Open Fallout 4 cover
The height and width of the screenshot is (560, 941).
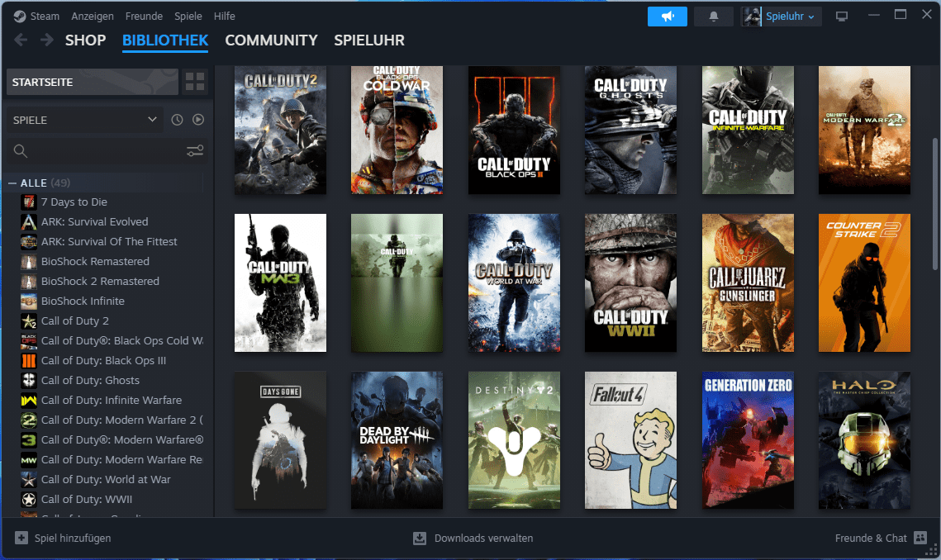tap(630, 440)
